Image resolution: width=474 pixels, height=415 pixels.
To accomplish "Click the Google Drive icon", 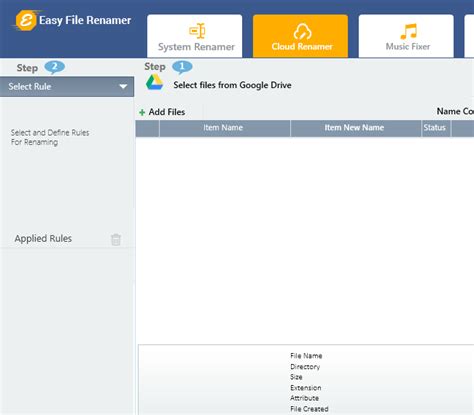I will [154, 82].
